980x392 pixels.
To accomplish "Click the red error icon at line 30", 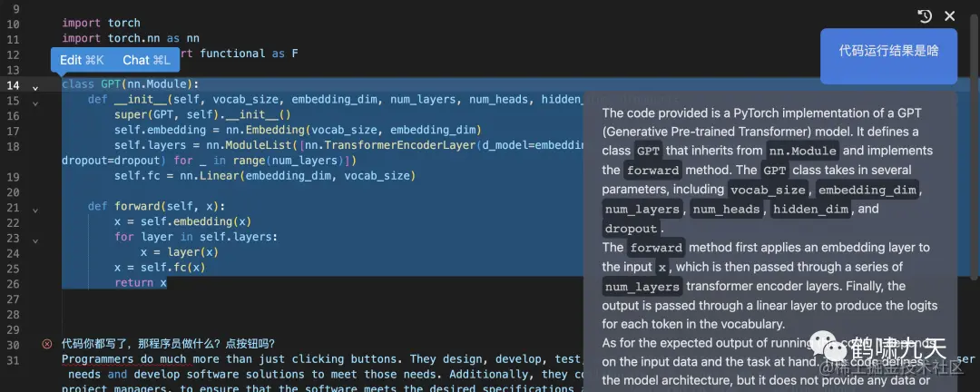I will [x=47, y=344].
